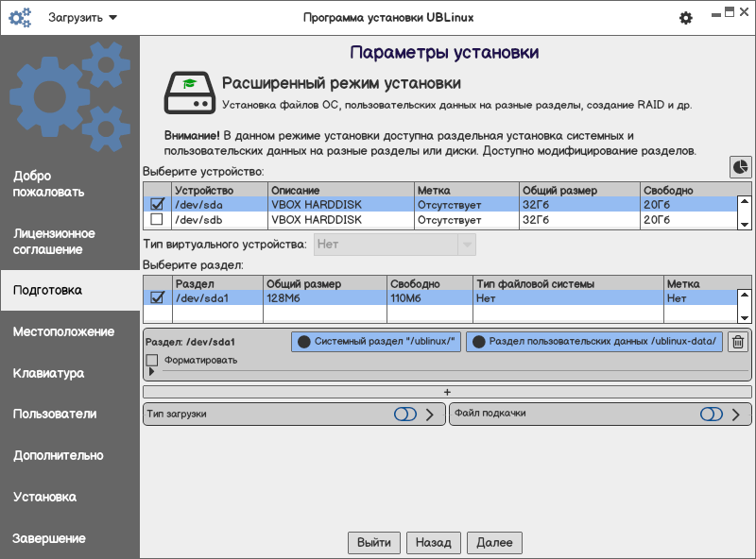Open settings gear icon in title bar
The width and height of the screenshot is (756, 559).
click(x=686, y=18)
